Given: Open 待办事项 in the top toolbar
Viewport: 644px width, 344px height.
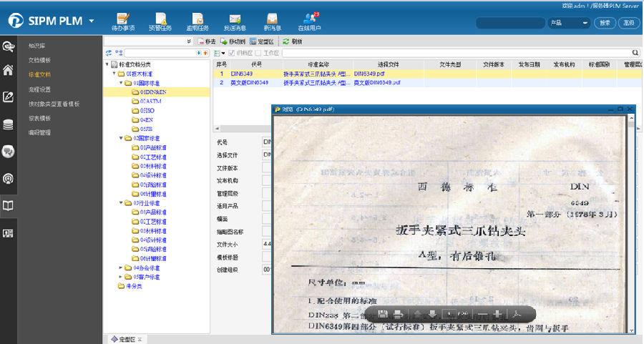Looking at the screenshot, I should coord(123,21).
